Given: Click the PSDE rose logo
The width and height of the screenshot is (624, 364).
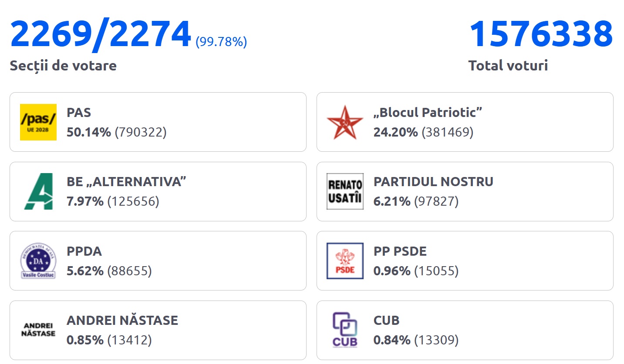Looking at the screenshot, I should click(345, 261).
